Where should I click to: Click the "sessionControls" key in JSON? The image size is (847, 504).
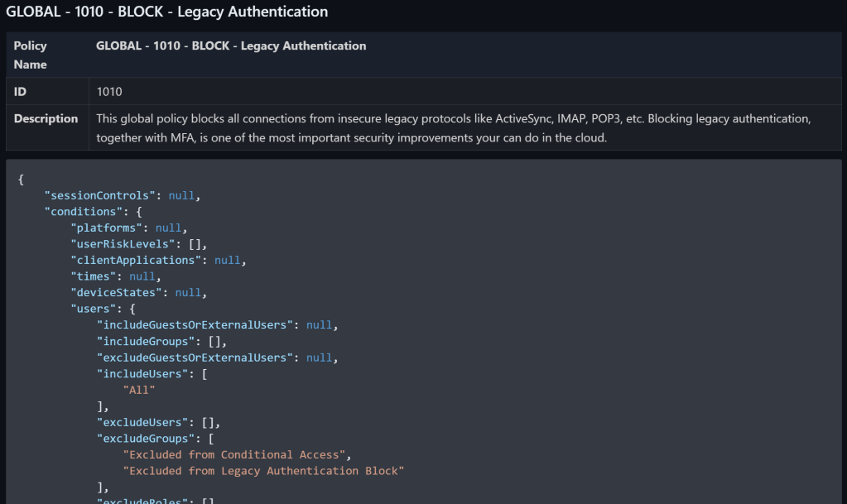[103, 195]
